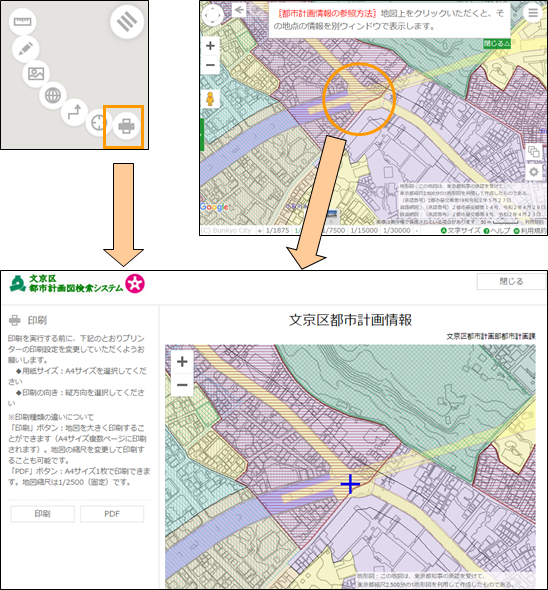548x590 pixels.
Task: Click the 印刷 button below instructions
Action: click(42, 514)
